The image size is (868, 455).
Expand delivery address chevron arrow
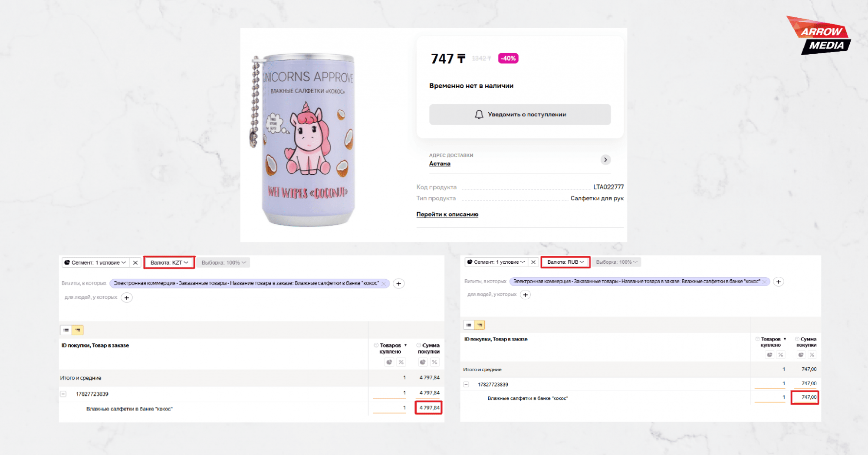click(x=605, y=160)
